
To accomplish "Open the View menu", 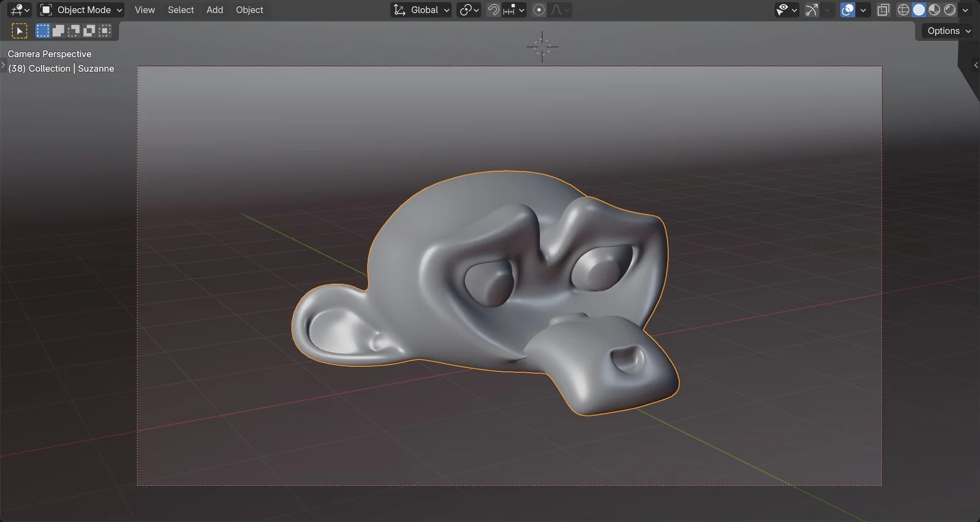I will [x=145, y=10].
